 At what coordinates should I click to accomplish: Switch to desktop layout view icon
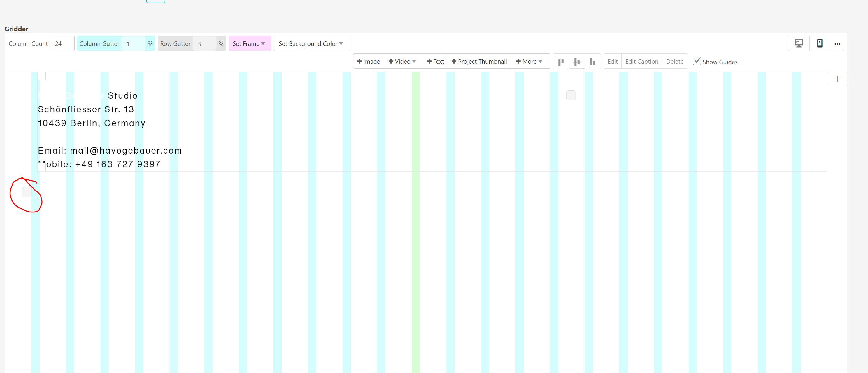(x=799, y=43)
